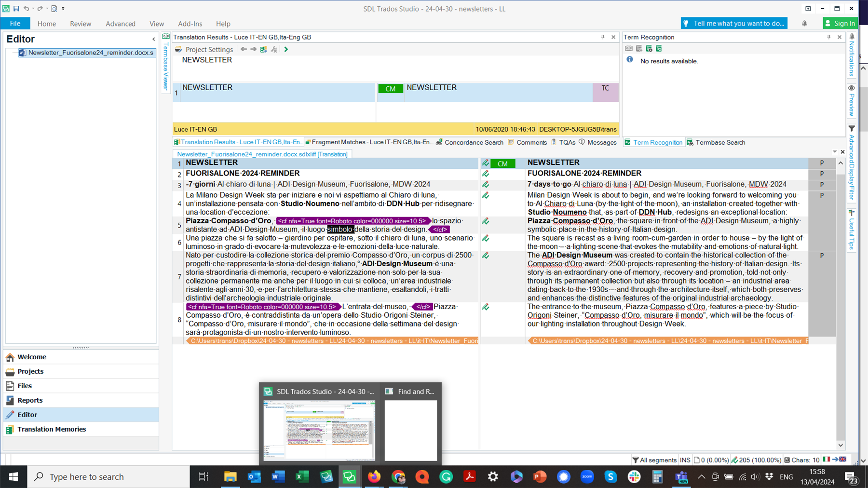The image size is (868, 488).
Task: Click the INS insert mode indicator
Action: tap(685, 460)
